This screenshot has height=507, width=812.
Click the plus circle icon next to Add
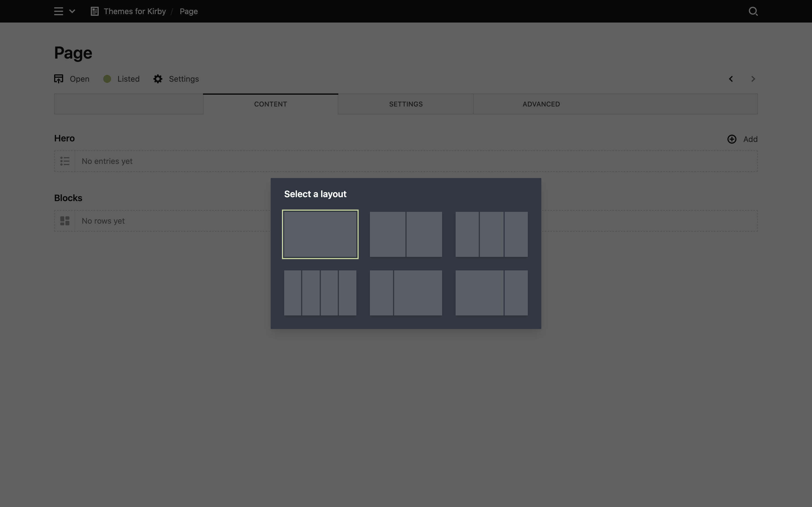(x=732, y=139)
